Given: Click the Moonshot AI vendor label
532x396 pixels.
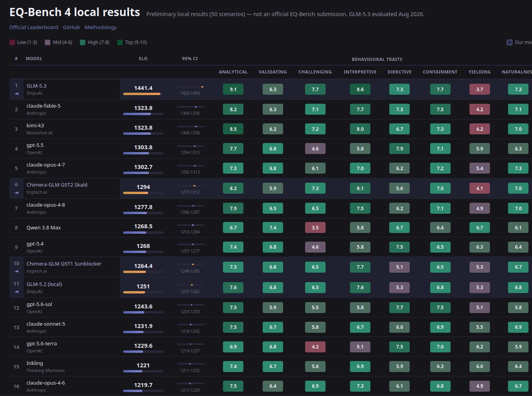Looking at the screenshot, I should coord(40,133).
